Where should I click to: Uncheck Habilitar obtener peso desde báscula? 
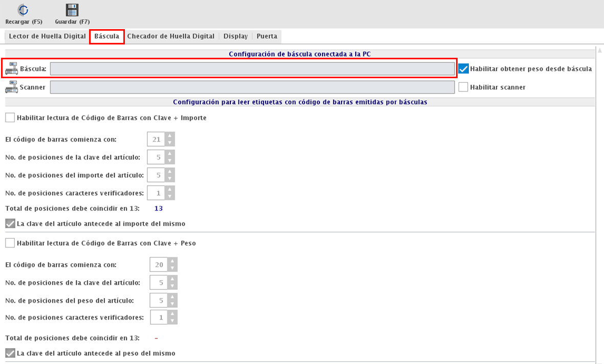click(464, 69)
